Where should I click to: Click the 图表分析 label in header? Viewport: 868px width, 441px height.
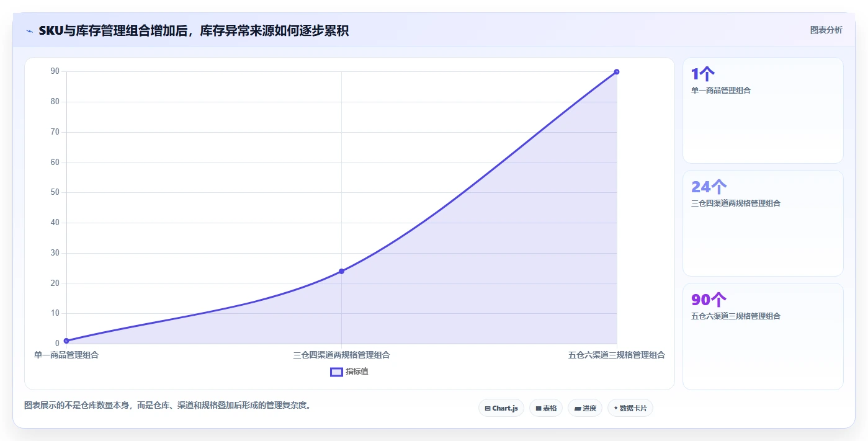pos(826,30)
